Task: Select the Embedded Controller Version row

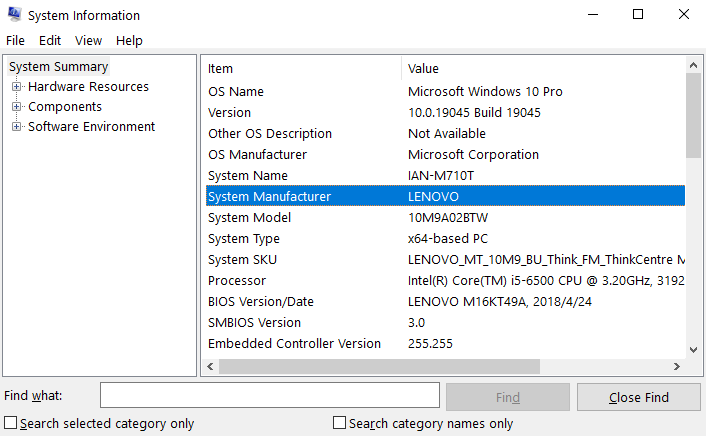Action: pos(445,344)
